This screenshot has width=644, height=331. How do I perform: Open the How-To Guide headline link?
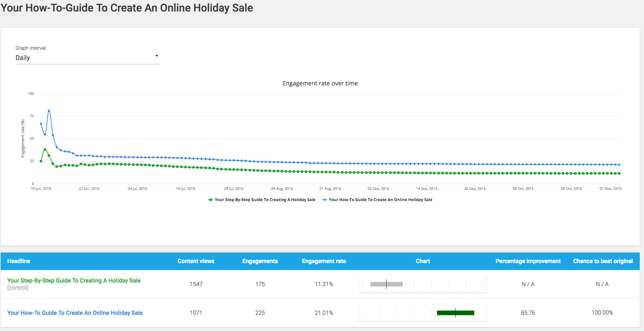(75, 313)
